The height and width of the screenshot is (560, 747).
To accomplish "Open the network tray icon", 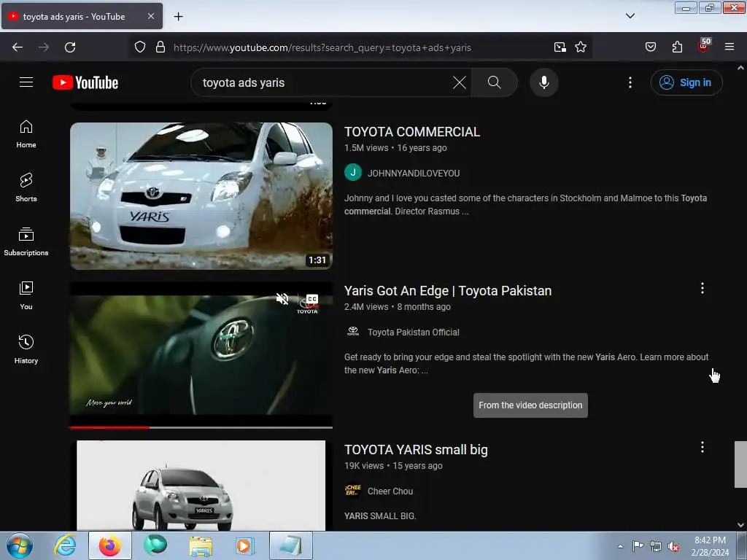I will point(656,546).
